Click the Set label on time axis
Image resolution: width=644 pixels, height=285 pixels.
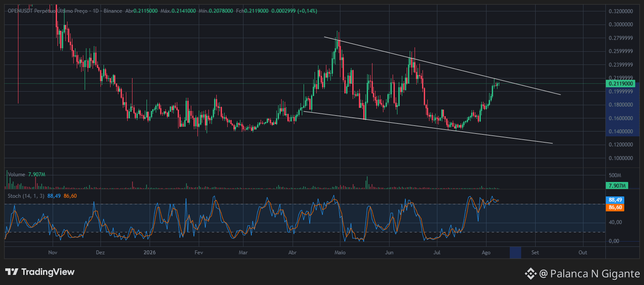pos(535,253)
